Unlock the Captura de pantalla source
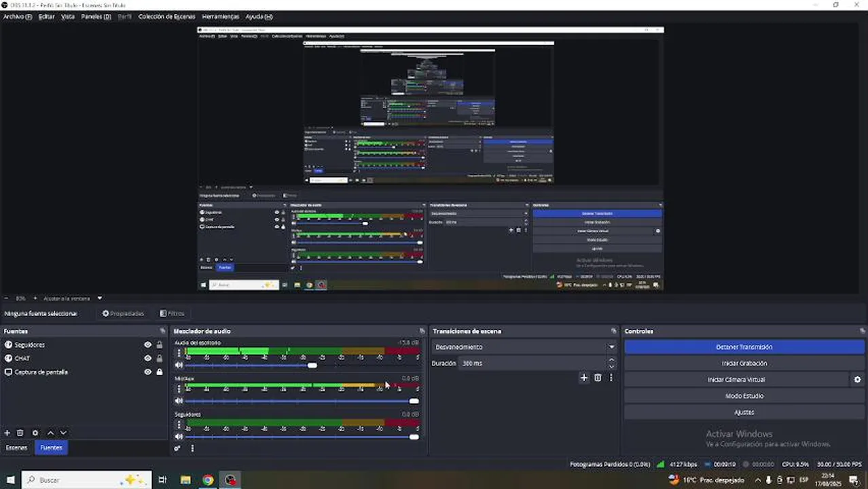 point(160,372)
